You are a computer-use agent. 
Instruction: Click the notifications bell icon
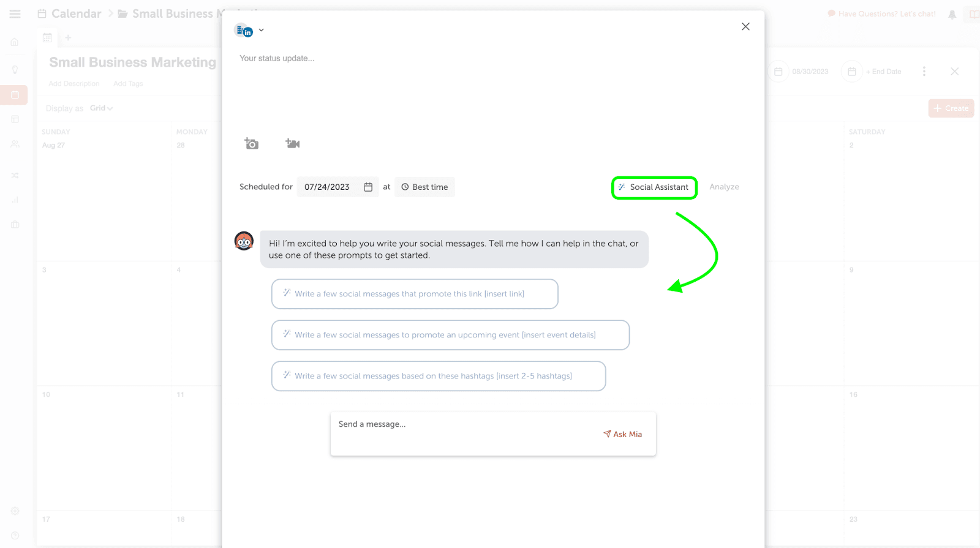point(952,15)
